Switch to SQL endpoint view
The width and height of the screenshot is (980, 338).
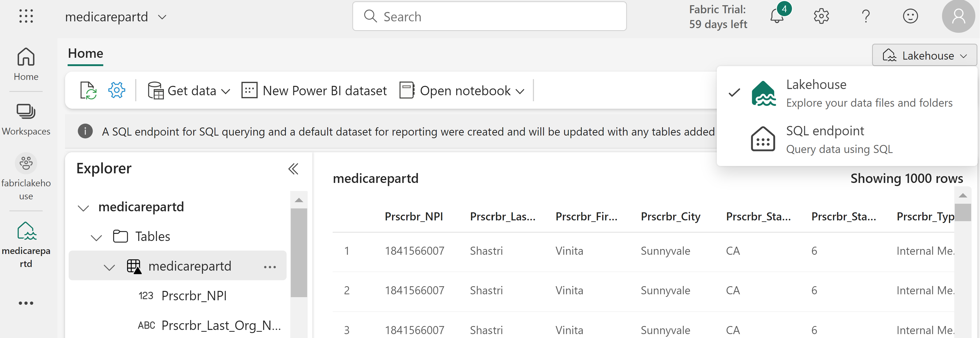(847, 140)
